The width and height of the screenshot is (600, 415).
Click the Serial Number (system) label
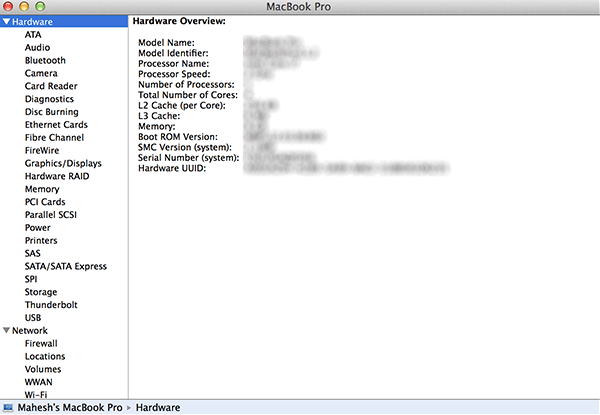(189, 158)
